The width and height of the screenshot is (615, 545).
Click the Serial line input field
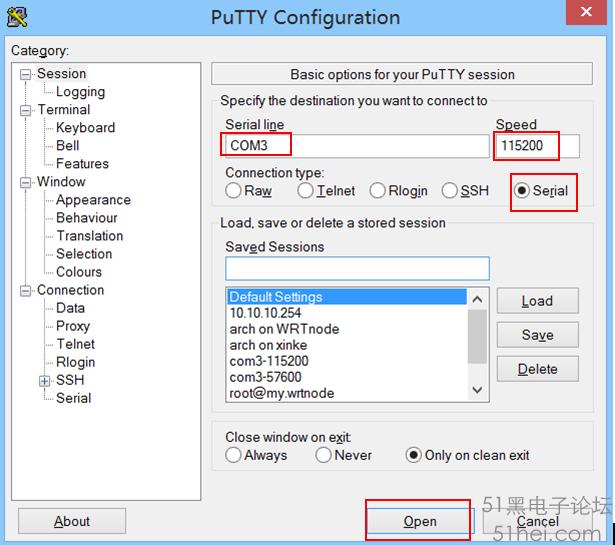(x=357, y=146)
